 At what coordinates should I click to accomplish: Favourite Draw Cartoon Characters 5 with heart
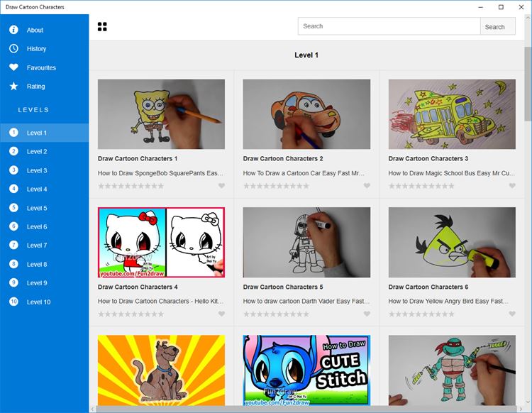(367, 314)
